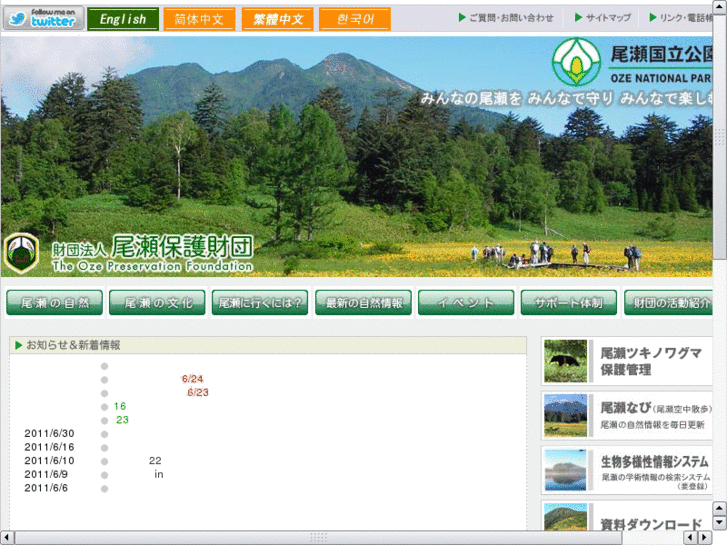Open bear thumbnail for 尾瀬ツキノワグマ保護管理
This screenshot has height=545, width=727.
(566, 361)
